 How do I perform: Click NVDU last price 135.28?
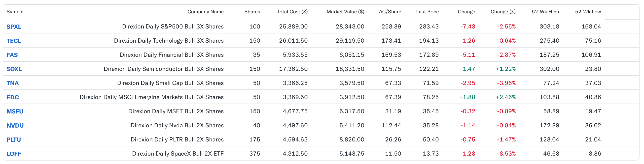429,125
